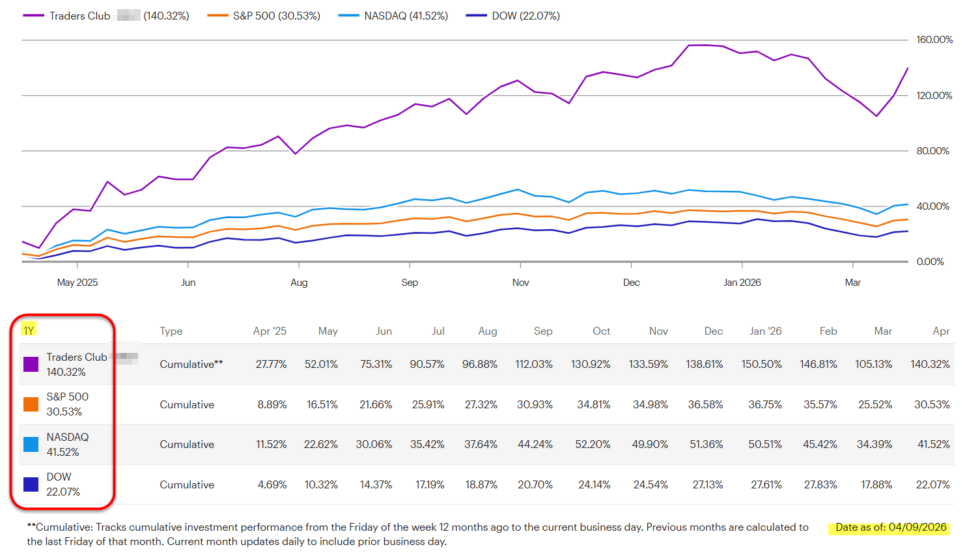Click the orange S&P 500 color swatch

click(31, 404)
